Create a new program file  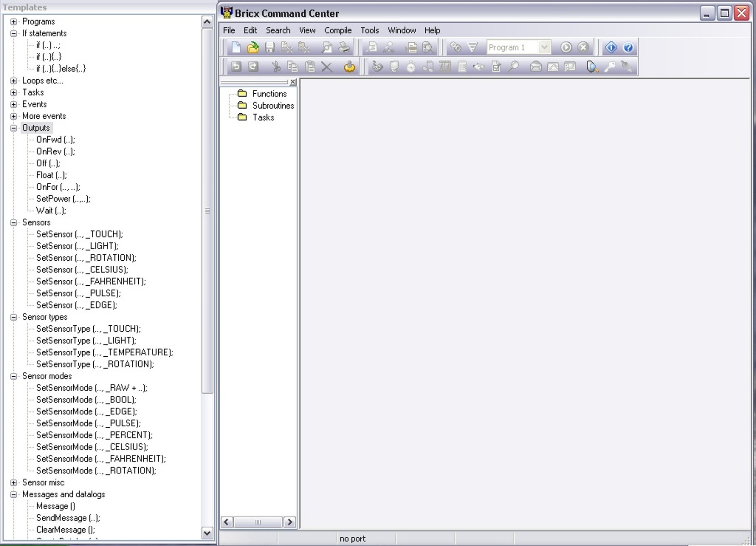point(236,47)
